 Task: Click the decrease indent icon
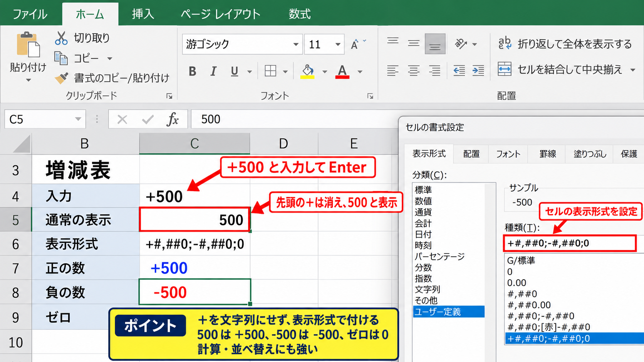point(459,70)
